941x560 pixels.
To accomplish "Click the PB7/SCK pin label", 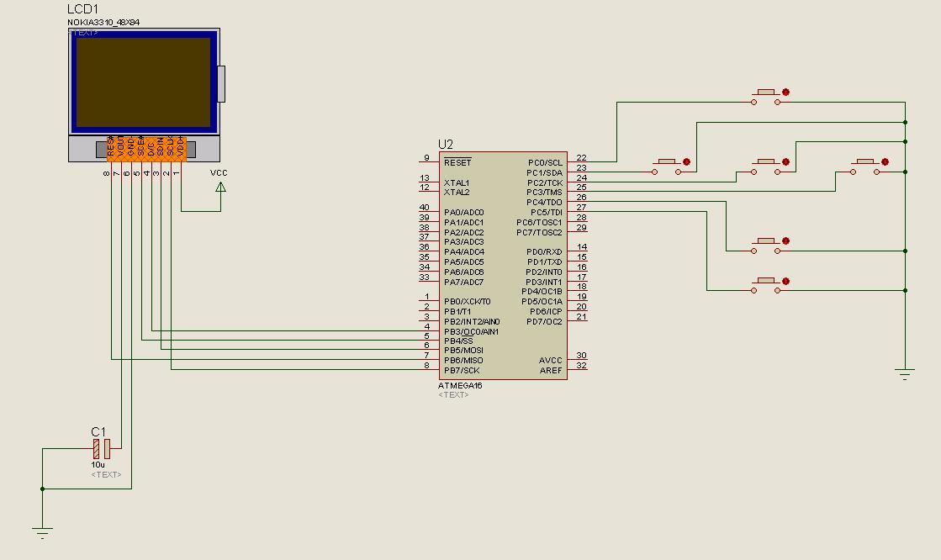I will point(463,370).
